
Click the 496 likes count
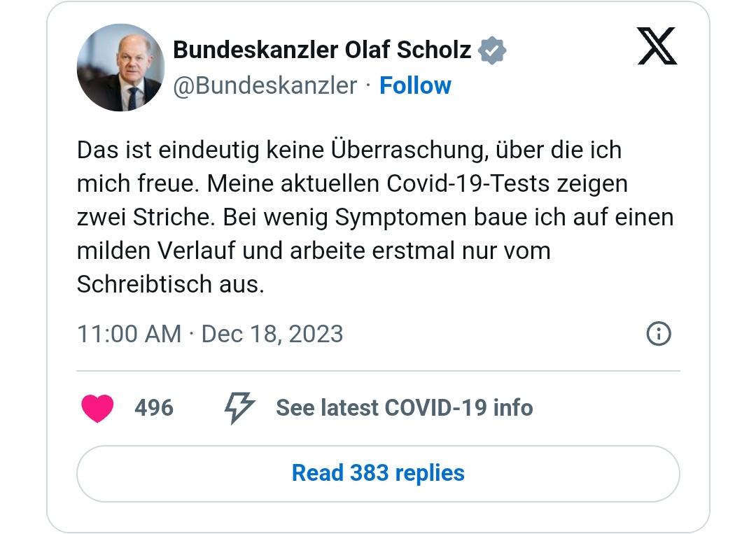154,408
